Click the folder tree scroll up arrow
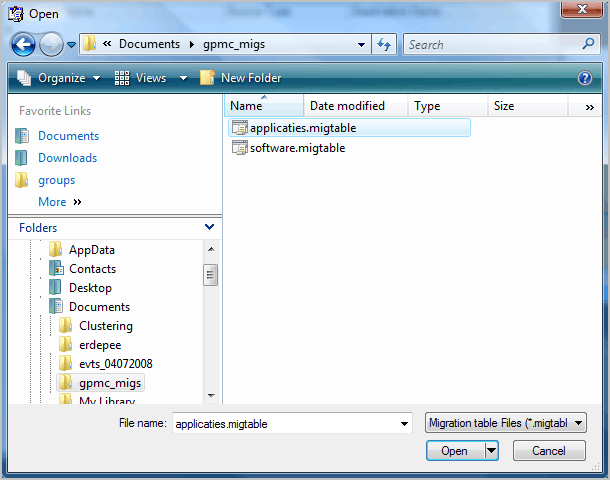This screenshot has height=480, width=610. [211, 249]
